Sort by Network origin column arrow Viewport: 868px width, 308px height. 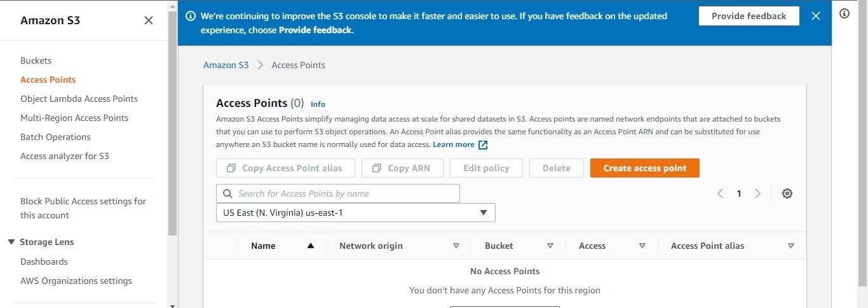[456, 246]
